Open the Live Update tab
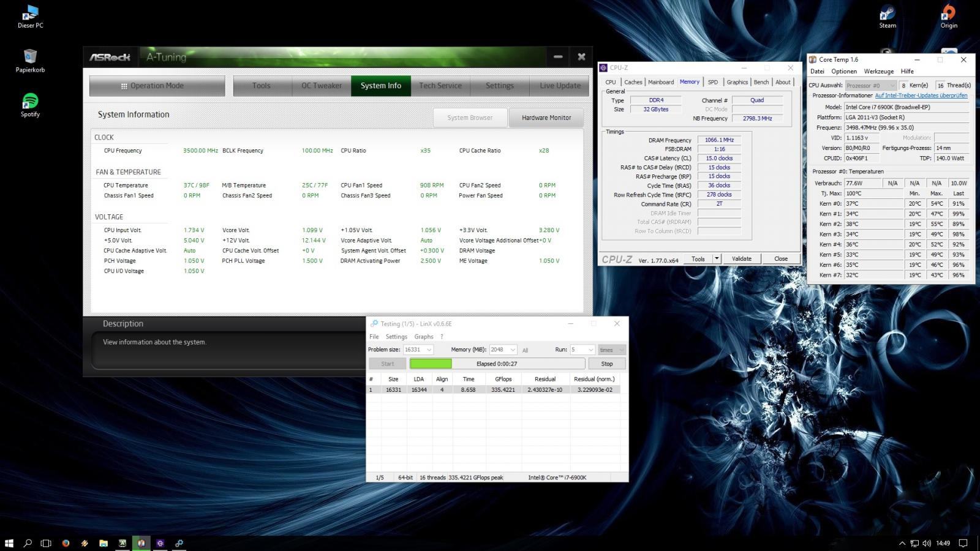The image size is (980, 551). point(560,86)
